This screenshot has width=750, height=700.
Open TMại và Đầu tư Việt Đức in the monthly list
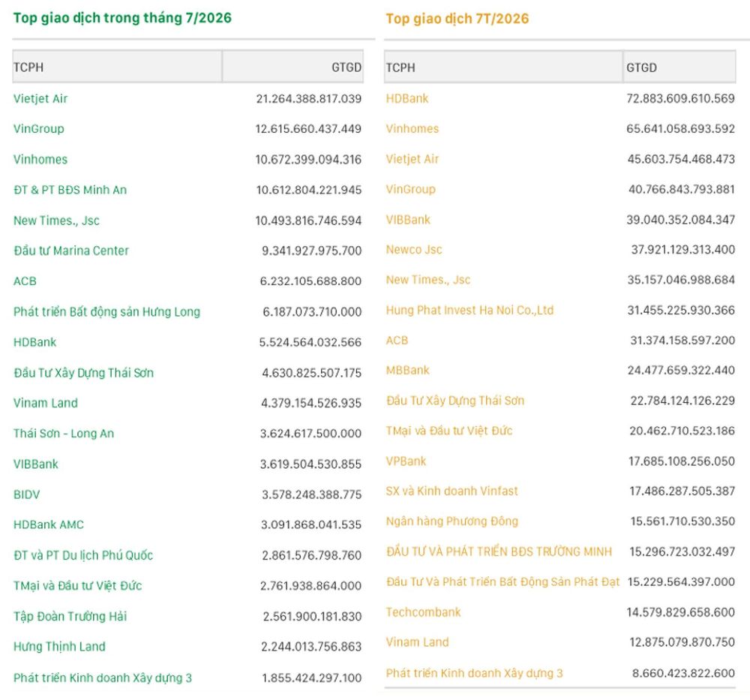(78, 586)
